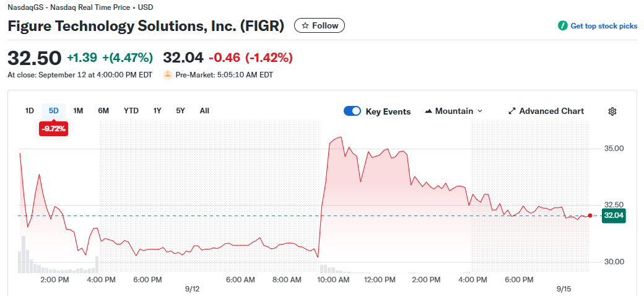Click the pre-market sunrise icon
The image size is (644, 296).
167,75
